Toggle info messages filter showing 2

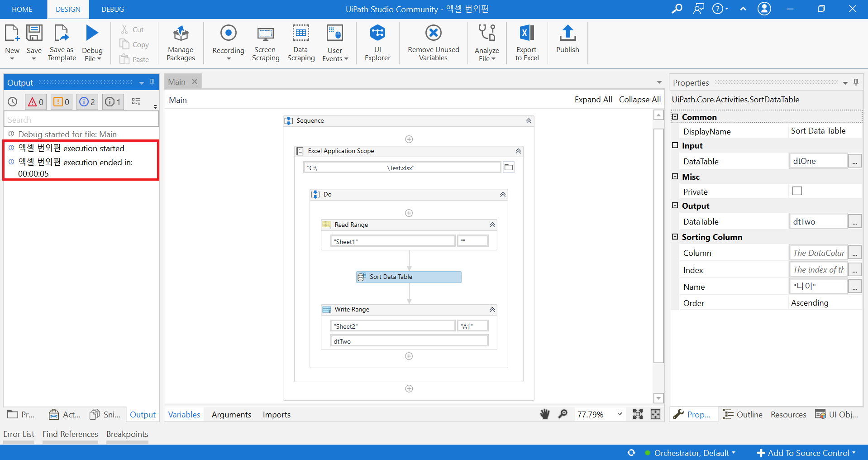click(x=87, y=102)
